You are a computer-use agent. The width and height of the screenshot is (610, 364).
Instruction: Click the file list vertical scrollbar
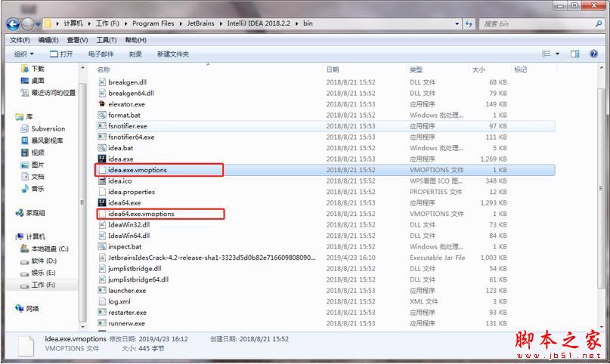pyautogui.click(x=600, y=188)
